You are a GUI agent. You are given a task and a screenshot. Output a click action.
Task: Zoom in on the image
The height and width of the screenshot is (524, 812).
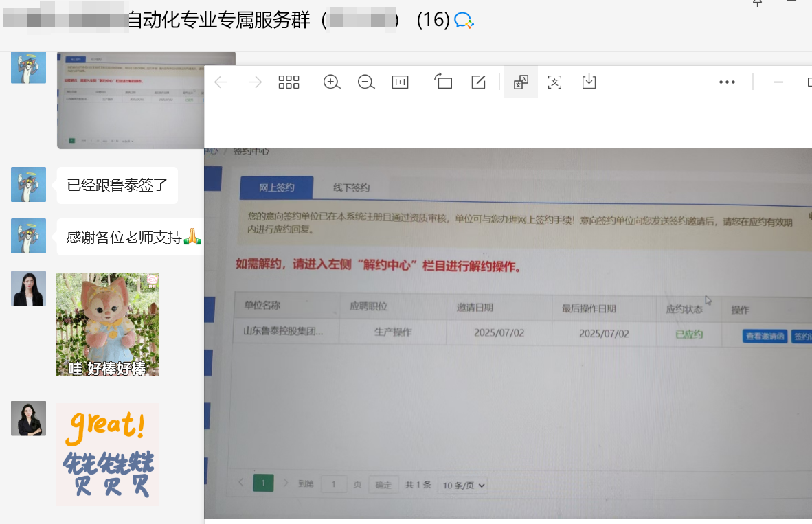pyautogui.click(x=332, y=82)
